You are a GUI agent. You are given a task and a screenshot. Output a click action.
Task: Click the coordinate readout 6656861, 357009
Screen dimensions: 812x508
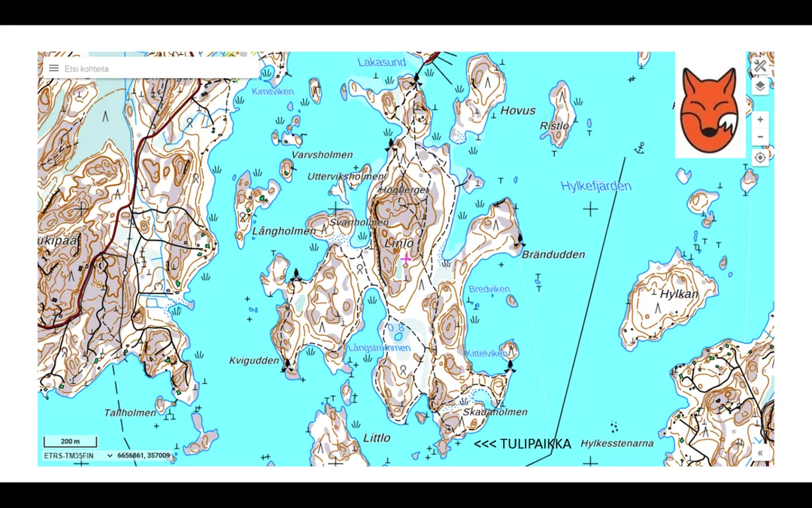click(x=144, y=456)
